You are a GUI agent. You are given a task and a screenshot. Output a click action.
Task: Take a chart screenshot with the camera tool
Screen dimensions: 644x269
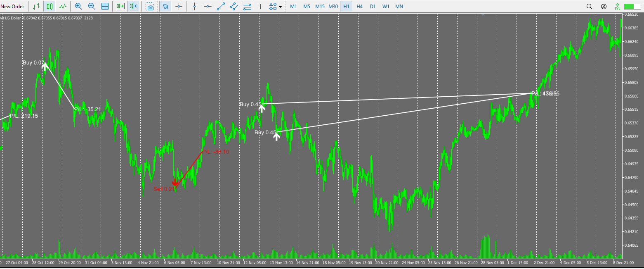[x=149, y=6]
